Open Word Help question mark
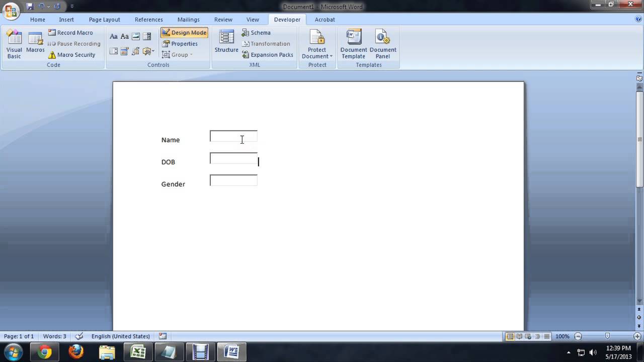Image resolution: width=644 pixels, height=362 pixels. pos(638,19)
